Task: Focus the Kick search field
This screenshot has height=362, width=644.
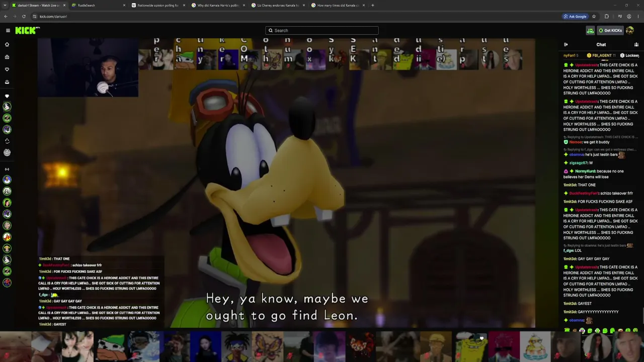Action: pos(322,31)
